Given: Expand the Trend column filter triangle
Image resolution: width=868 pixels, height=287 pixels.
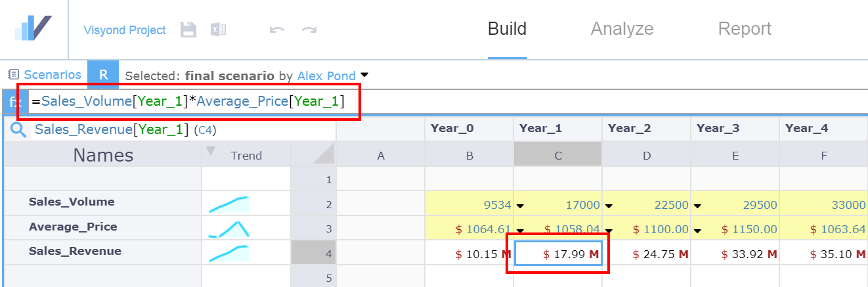Looking at the screenshot, I should click(x=210, y=152).
